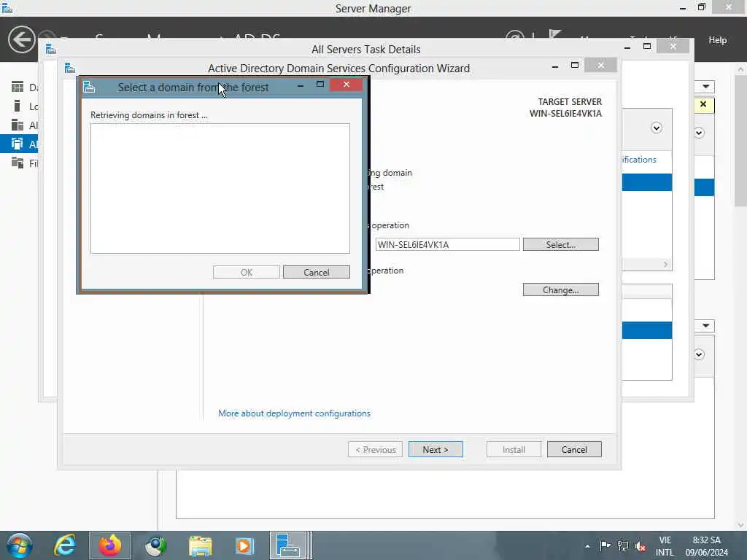Screen dimensions: 747x560
Task: Launch Chrome from taskbar
Action: [155, 545]
